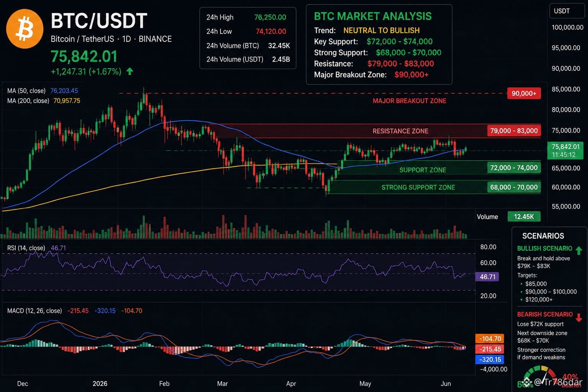Click the large green 75,842.01 price under the title
Image resolution: width=588 pixels, height=392 pixels.
(x=84, y=57)
